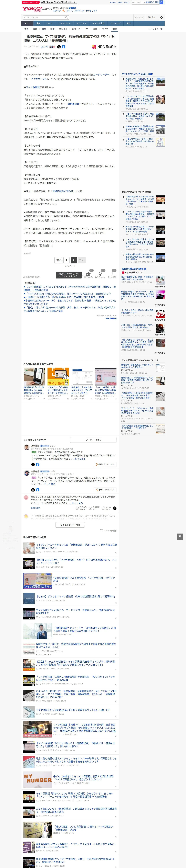
Task: Click 神田敏晶 commenter avatar
Action: (x=26, y=473)
